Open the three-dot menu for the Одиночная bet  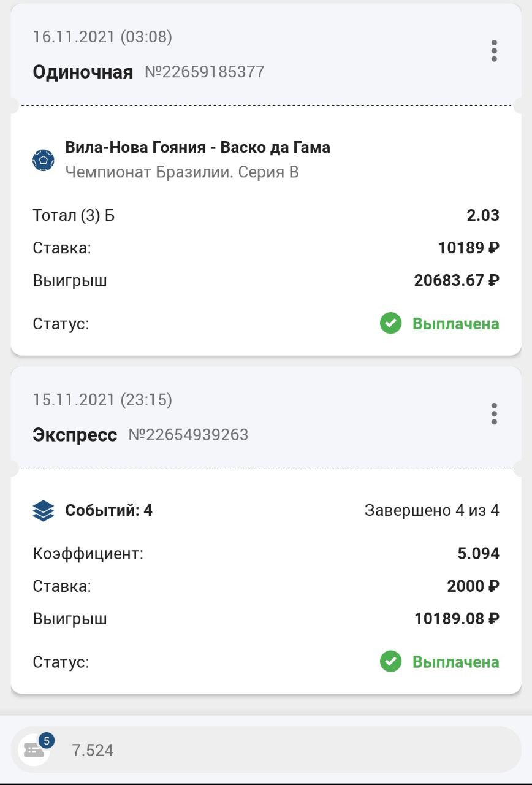(x=494, y=51)
